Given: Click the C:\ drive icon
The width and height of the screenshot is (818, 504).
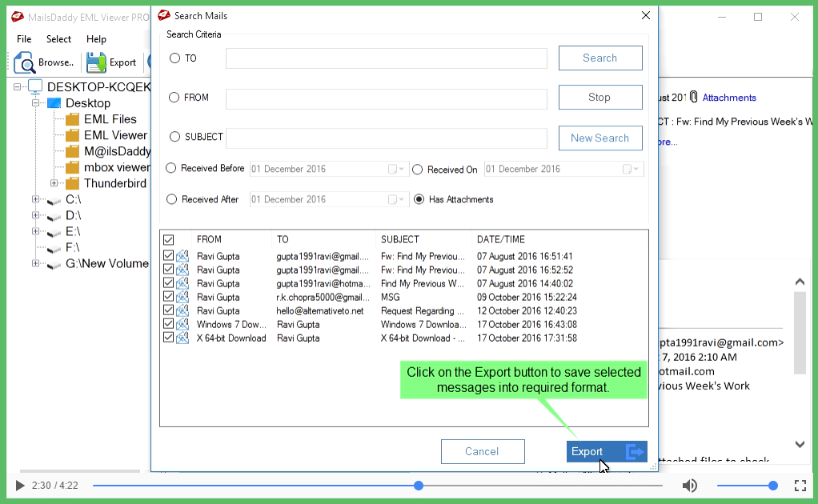Looking at the screenshot, I should tap(54, 201).
